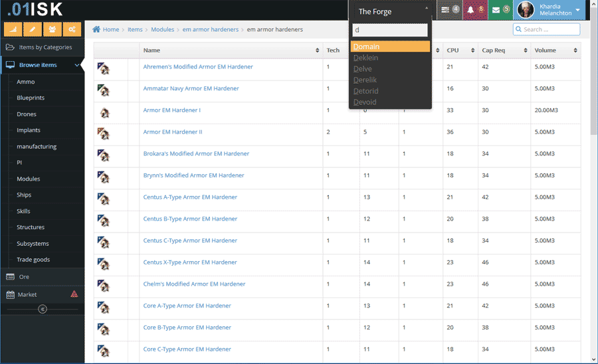Go to Home in the breadcrumb
The image size is (598, 364).
click(x=111, y=29)
